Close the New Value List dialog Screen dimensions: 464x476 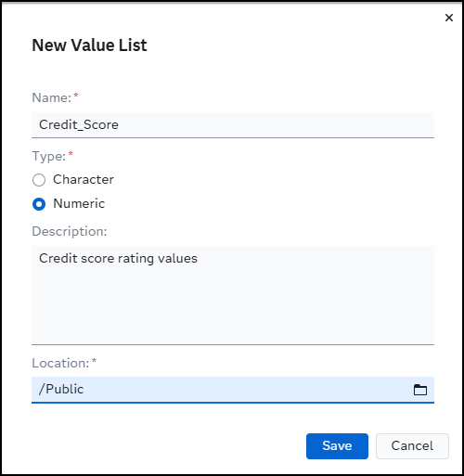[449, 18]
